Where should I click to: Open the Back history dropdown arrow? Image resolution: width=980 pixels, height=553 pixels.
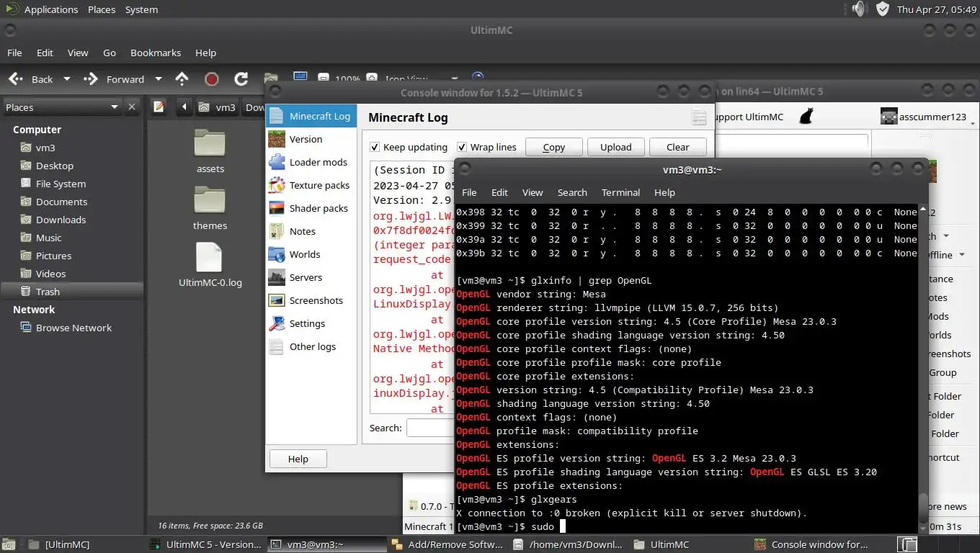67,79
